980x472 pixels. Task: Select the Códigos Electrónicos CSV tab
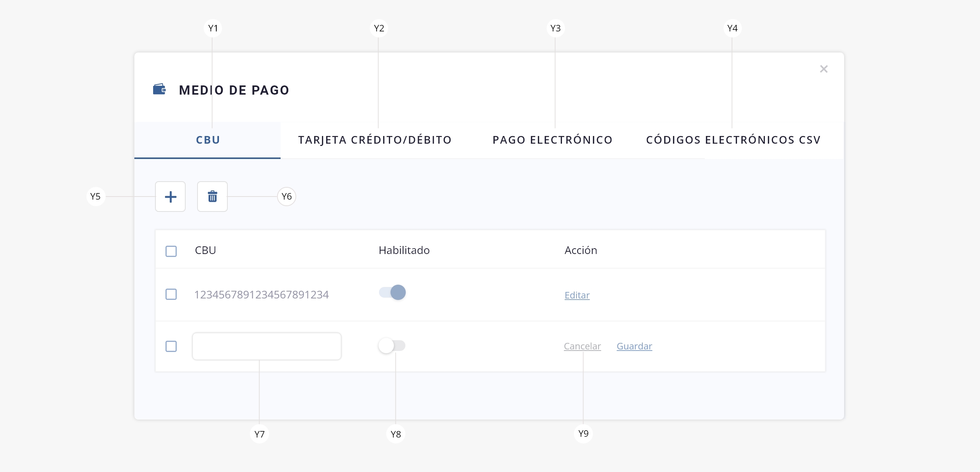733,140
